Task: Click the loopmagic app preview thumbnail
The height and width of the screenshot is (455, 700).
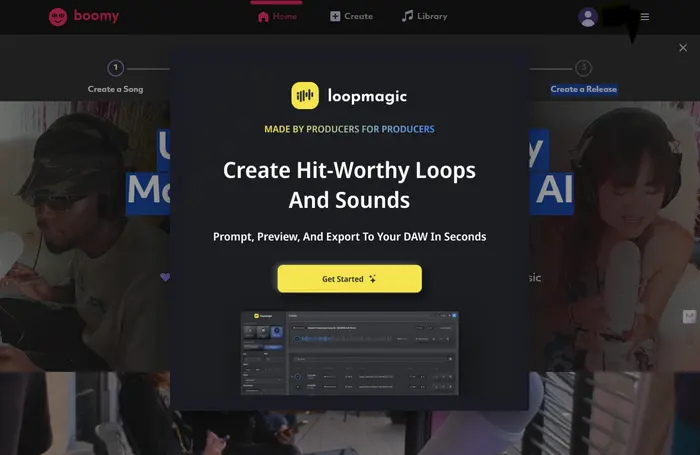Action: coord(350,353)
